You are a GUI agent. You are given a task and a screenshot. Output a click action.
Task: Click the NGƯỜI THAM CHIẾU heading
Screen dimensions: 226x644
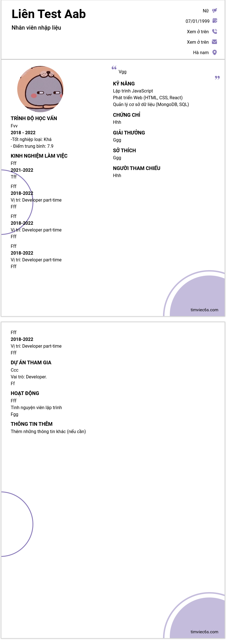(x=137, y=168)
